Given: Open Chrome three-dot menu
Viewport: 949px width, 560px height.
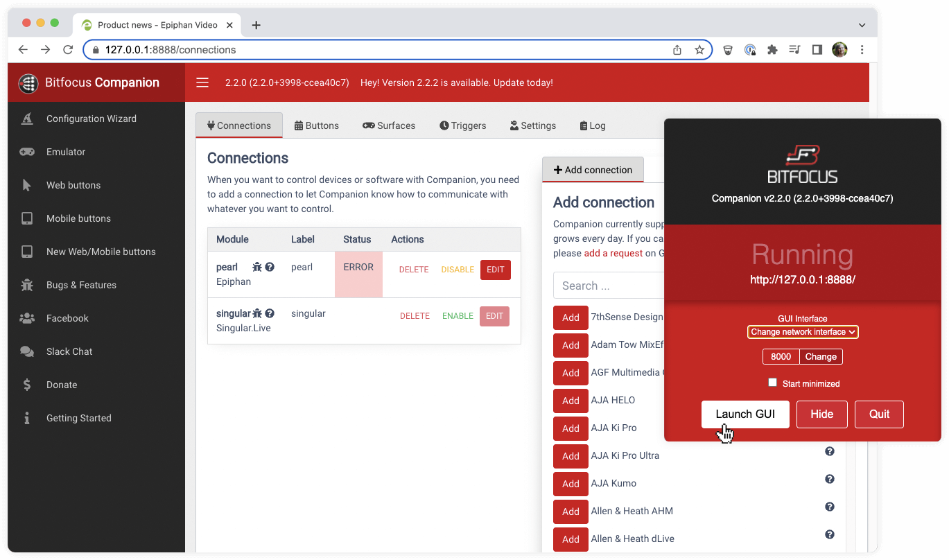Looking at the screenshot, I should point(862,50).
